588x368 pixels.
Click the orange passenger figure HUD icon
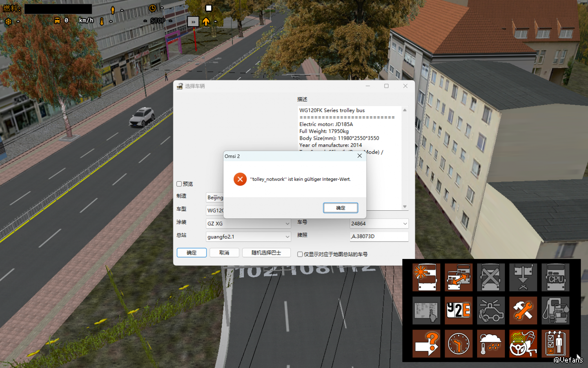113,10
